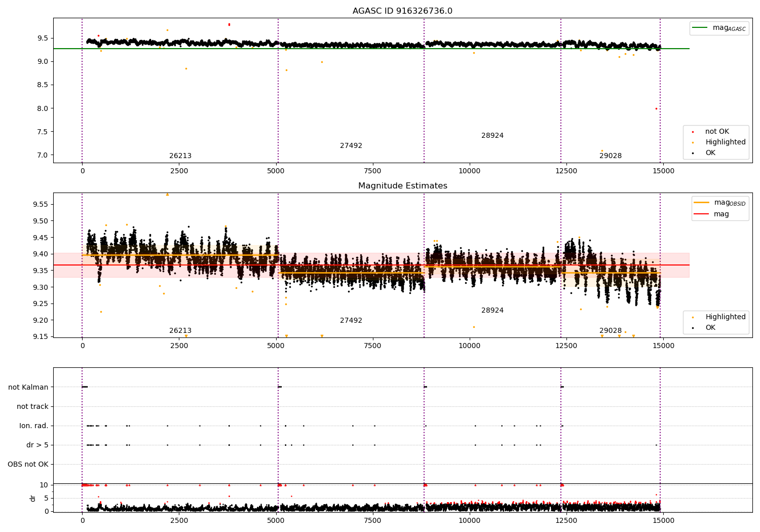Screen dimensions: 760x532
Task: Click the "AGASC ID 916326736.0" plot title
Action: 402,11
